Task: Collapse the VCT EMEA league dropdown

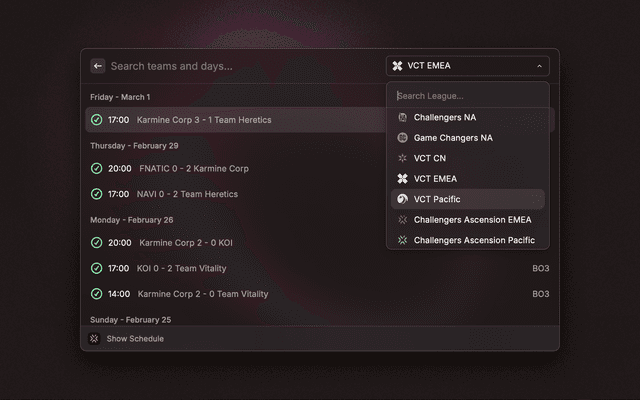Action: [467, 66]
